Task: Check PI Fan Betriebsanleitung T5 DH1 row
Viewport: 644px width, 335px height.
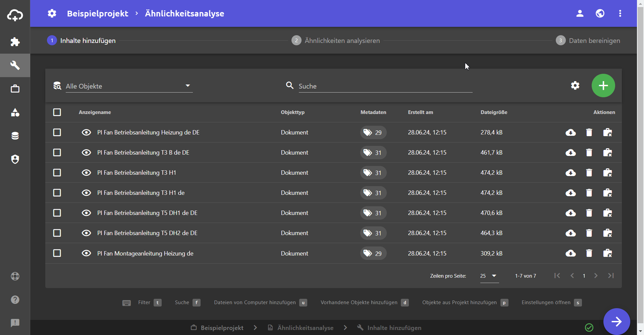Action: coord(57,213)
